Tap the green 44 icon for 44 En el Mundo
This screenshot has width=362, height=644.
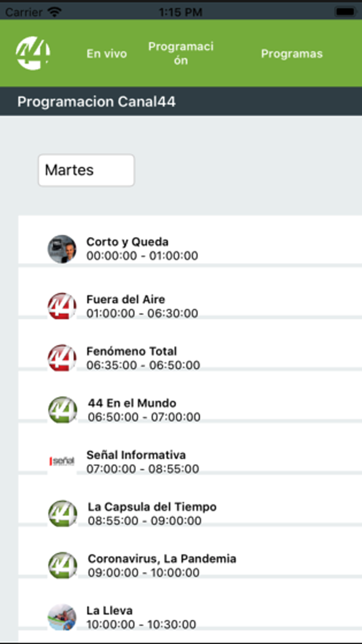[x=63, y=410]
